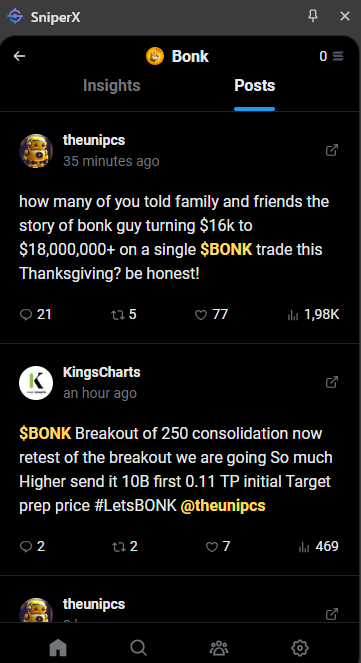This screenshot has height=663, width=361.
Task: Select the Posts tab
Action: pyautogui.click(x=254, y=85)
